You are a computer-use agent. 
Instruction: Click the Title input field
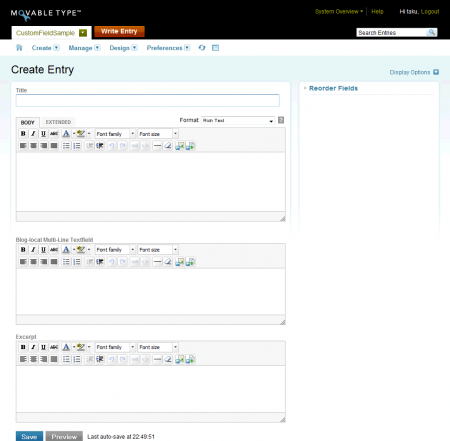148,100
